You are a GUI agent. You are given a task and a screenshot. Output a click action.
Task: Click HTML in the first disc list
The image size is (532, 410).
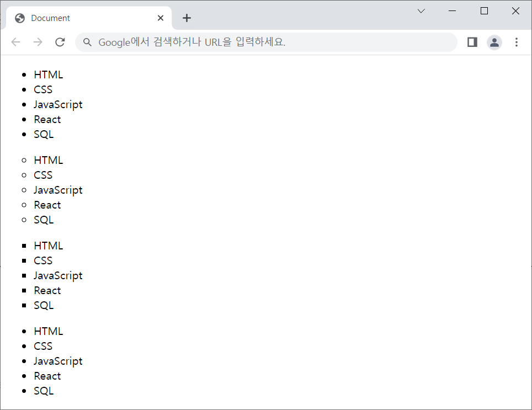point(49,74)
